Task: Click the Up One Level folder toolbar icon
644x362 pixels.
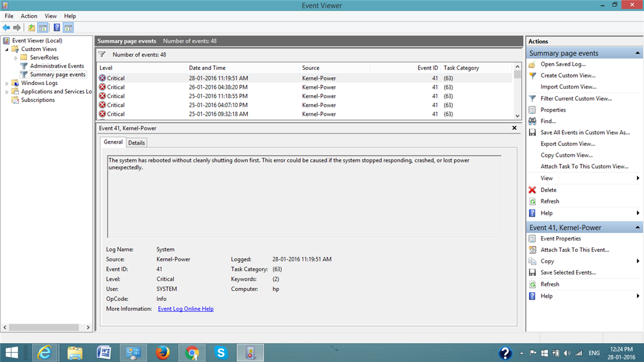Action: [x=31, y=28]
